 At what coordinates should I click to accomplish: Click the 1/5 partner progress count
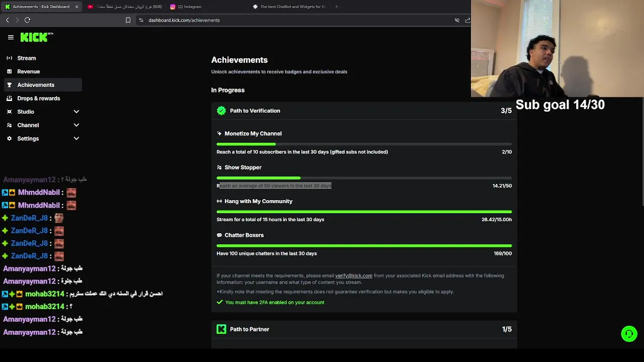coord(507,329)
